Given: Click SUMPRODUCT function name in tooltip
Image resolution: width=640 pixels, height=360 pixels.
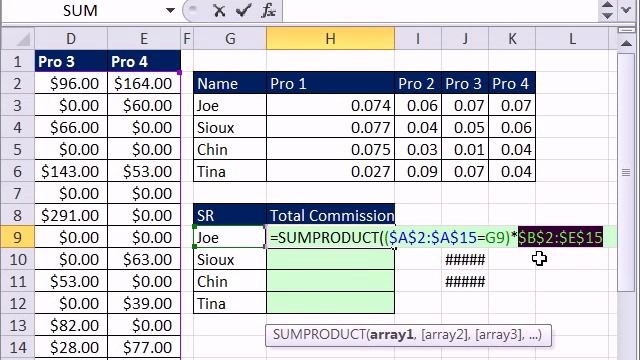Looking at the screenshot, I should pyautogui.click(x=320, y=335).
